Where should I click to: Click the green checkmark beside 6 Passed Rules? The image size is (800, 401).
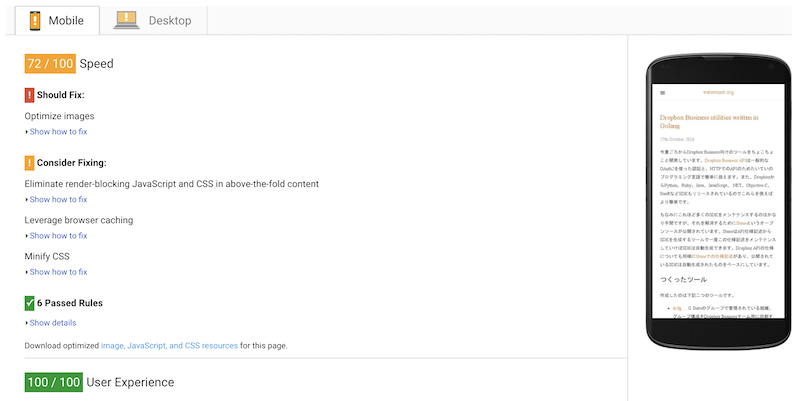pos(29,302)
